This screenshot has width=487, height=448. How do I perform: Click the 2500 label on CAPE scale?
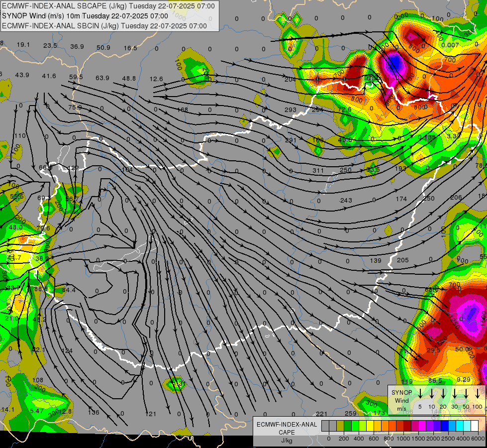(x=448, y=439)
